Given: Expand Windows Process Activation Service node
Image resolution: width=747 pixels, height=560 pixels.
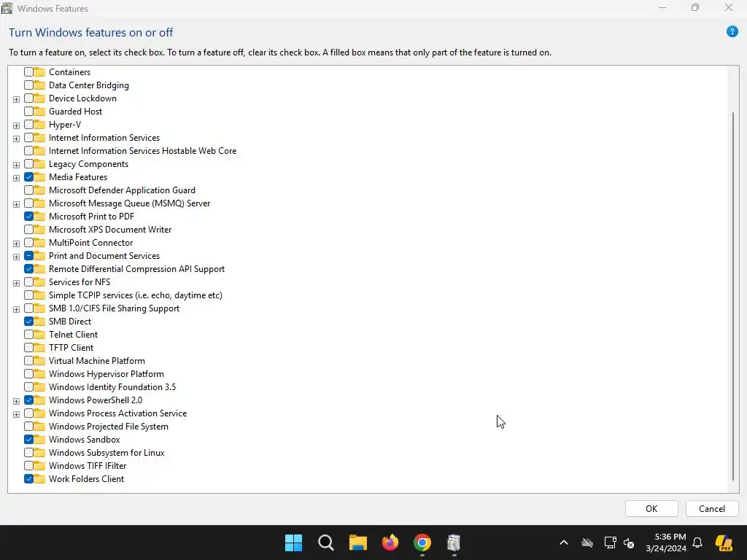Looking at the screenshot, I should pyautogui.click(x=16, y=414).
